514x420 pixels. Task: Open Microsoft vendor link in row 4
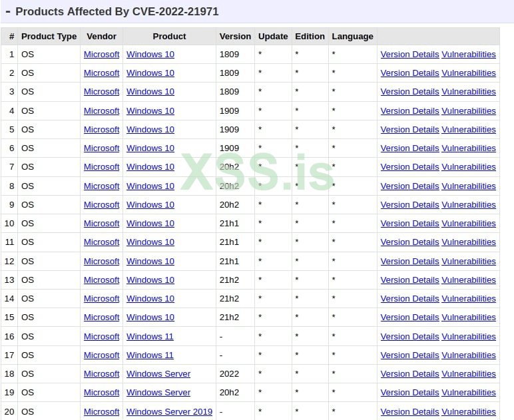tap(102, 111)
